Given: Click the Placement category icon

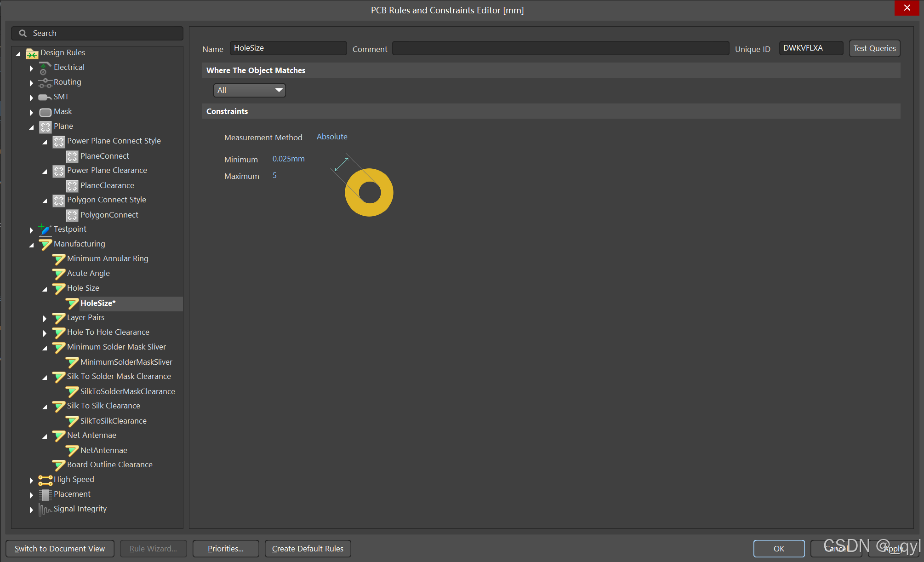Looking at the screenshot, I should coord(45,495).
